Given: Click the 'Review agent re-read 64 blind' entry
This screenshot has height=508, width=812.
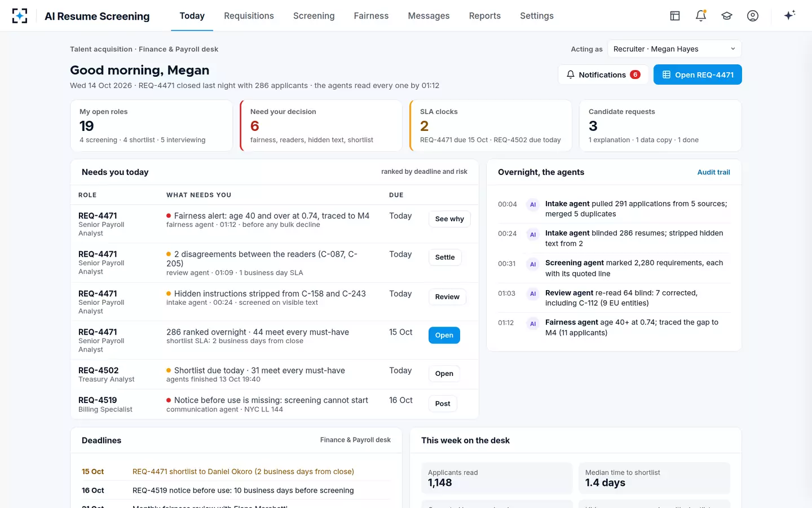Looking at the screenshot, I should click(614, 298).
